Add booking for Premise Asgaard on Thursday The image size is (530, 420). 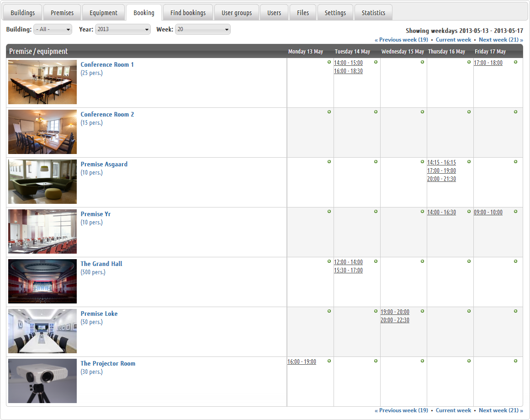[469, 162]
